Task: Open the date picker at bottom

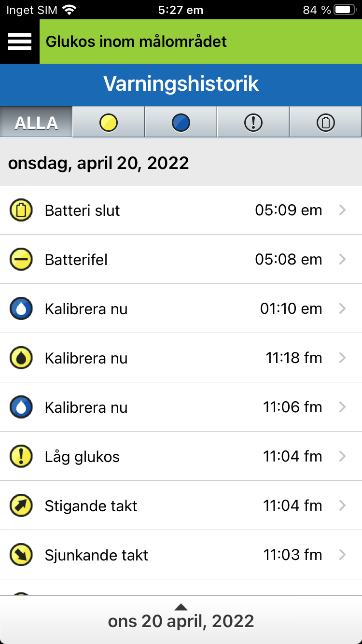Action: 181,620
